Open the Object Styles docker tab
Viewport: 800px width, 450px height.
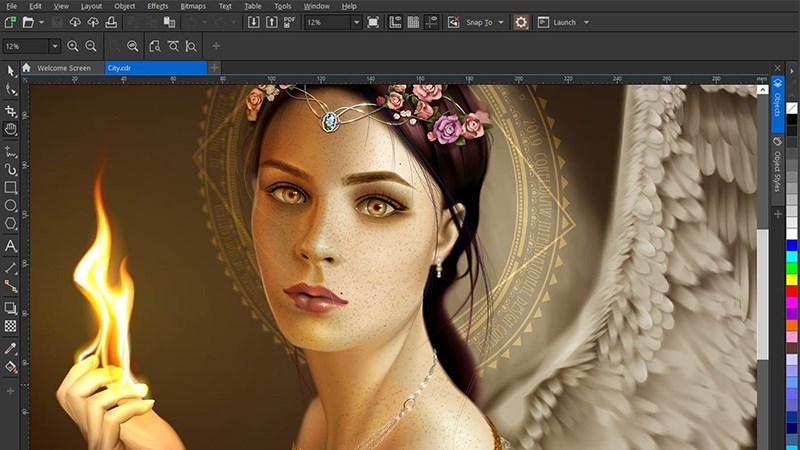pyautogui.click(x=777, y=166)
